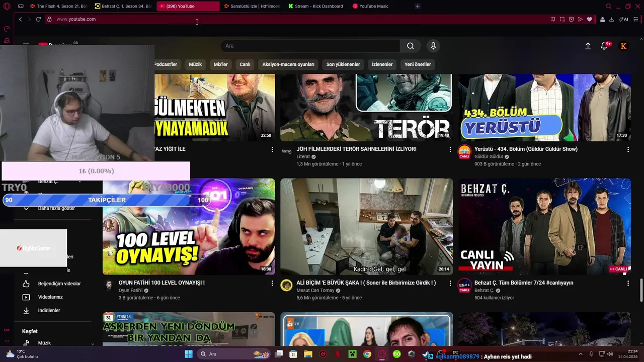Image resolution: width=644 pixels, height=362 pixels.
Task: Select the 'Son yüklenenler' filter chip
Action: pos(343,64)
